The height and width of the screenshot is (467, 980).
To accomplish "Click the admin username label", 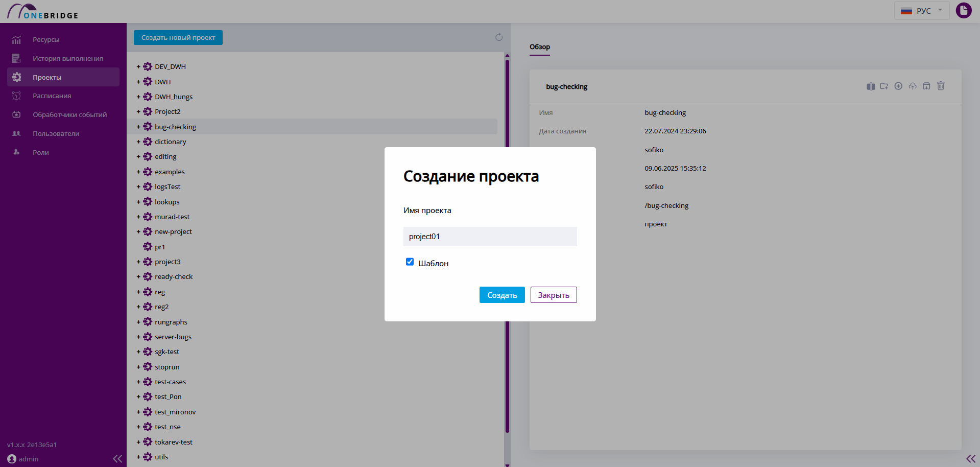I will [x=29, y=459].
